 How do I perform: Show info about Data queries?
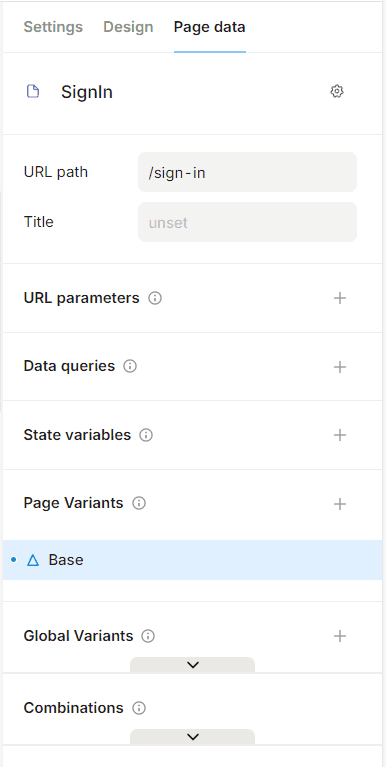(130, 366)
